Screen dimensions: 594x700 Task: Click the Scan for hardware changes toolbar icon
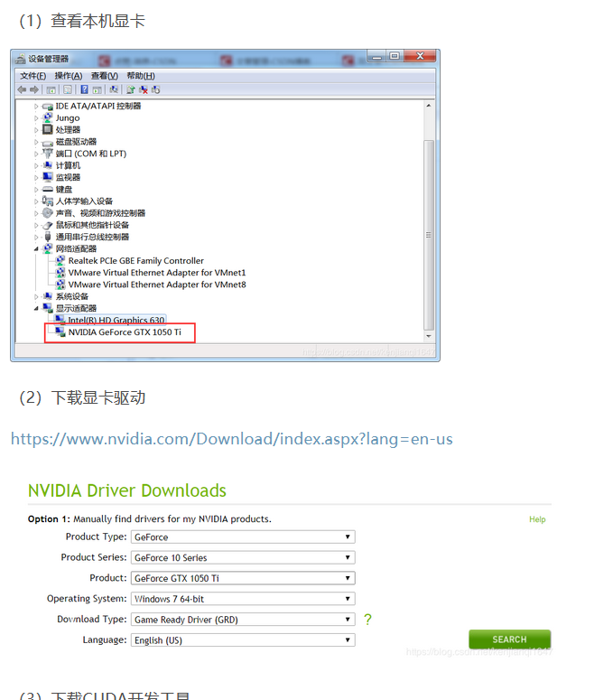tap(114, 89)
